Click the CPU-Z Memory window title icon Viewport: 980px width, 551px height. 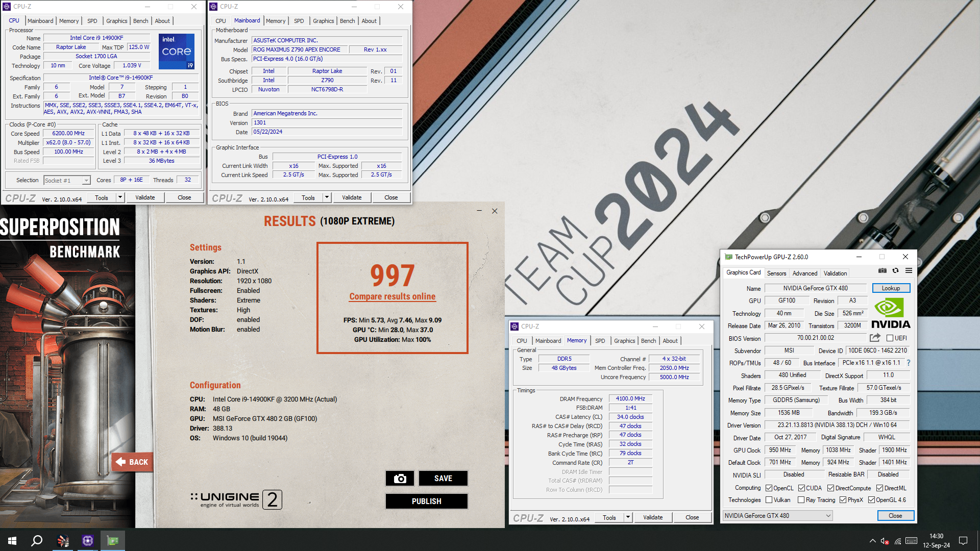(x=515, y=327)
